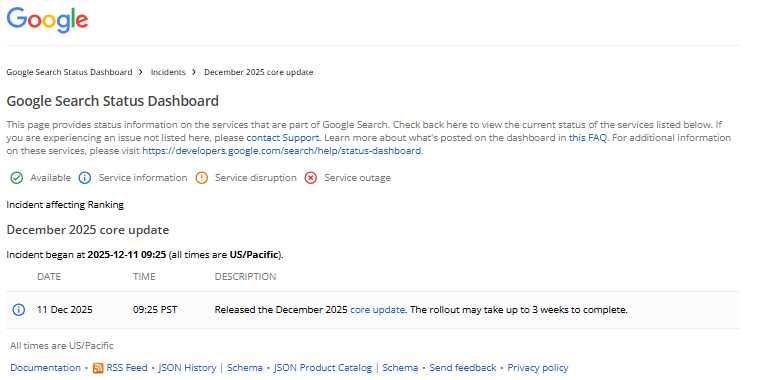Click the DESCRIPTION column header
Viewport: 776px width, 380px height.
point(245,277)
